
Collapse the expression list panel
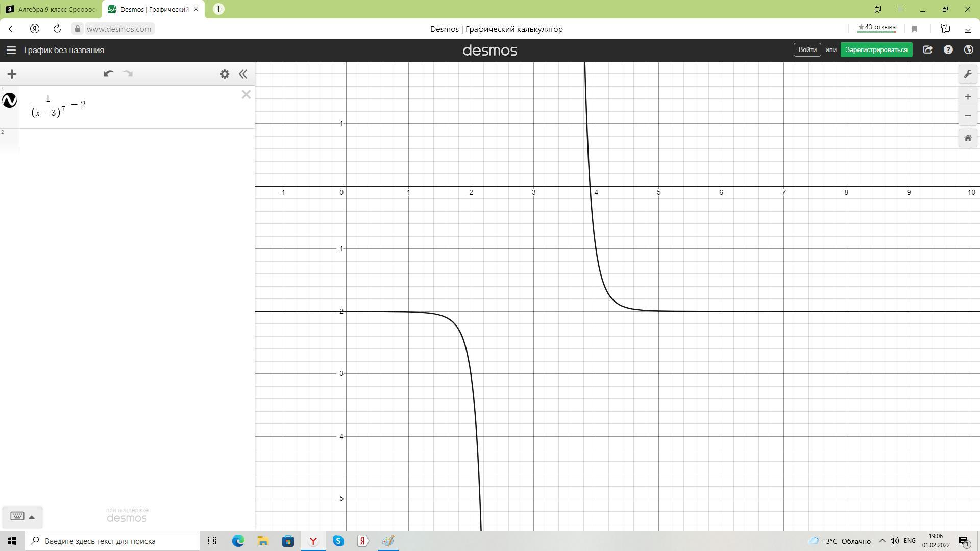point(243,74)
